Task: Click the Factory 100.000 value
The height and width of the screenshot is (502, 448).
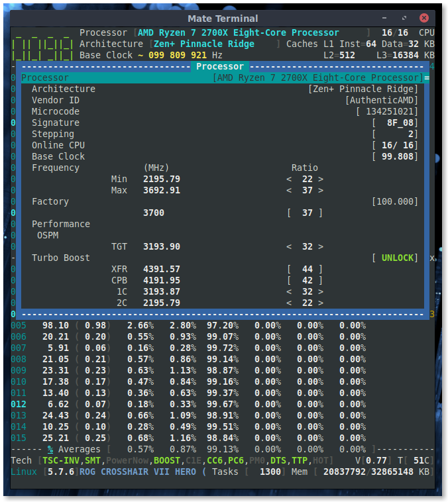Action: pos(395,202)
